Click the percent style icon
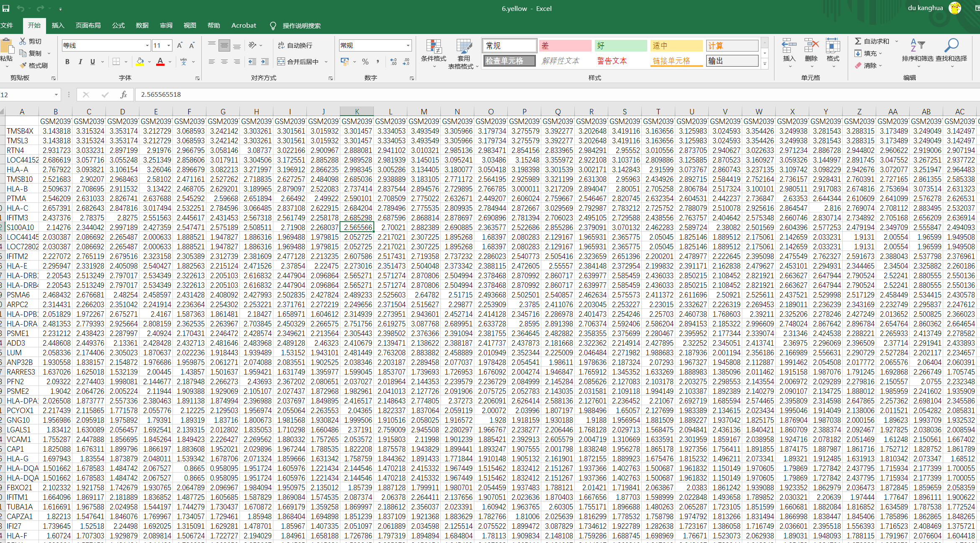Screen dimensions: 980x543 pyautogui.click(x=365, y=62)
